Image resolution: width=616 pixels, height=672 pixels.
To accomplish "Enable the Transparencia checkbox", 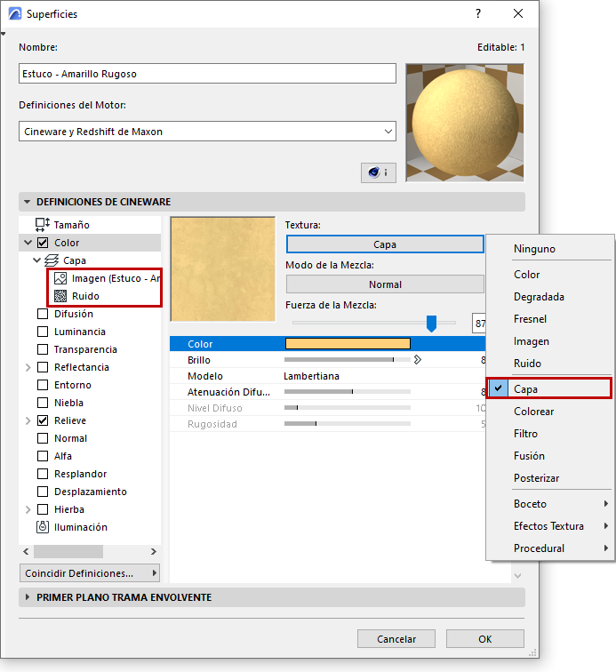I will point(43,349).
